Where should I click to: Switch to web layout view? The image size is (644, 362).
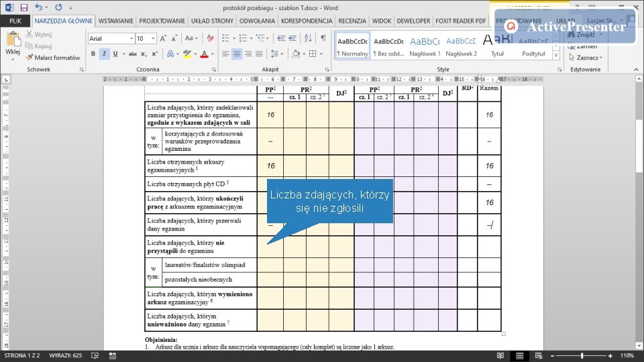pyautogui.click(x=539, y=356)
